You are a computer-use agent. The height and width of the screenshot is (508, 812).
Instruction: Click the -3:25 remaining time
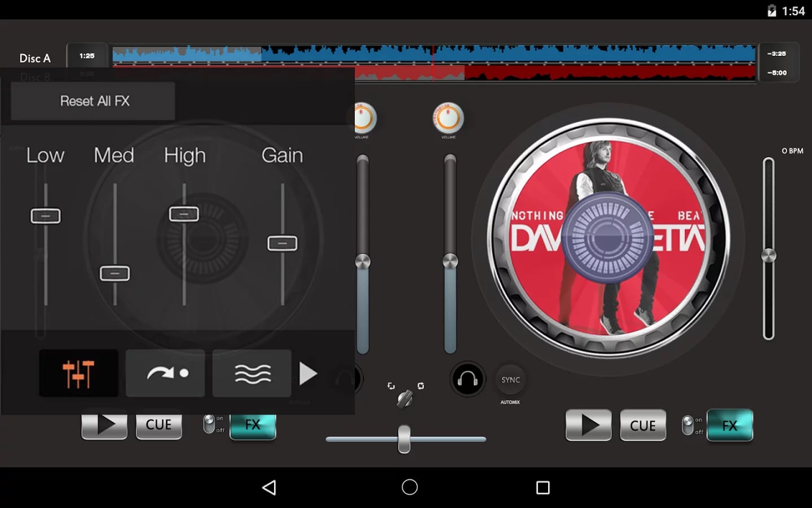pyautogui.click(x=777, y=54)
